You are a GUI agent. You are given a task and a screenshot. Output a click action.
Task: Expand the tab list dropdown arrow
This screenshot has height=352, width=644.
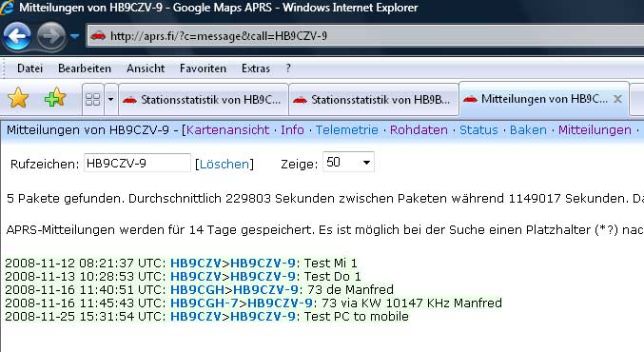(x=110, y=99)
